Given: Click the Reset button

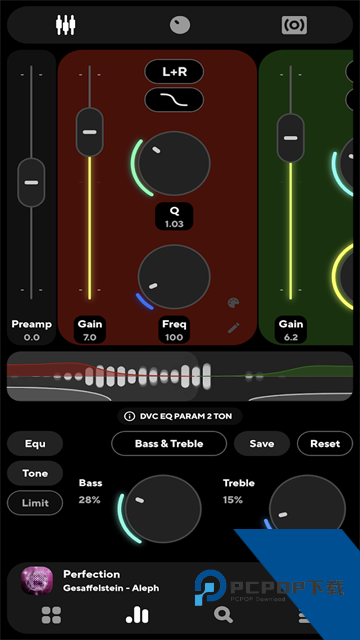Looking at the screenshot, I should [325, 444].
